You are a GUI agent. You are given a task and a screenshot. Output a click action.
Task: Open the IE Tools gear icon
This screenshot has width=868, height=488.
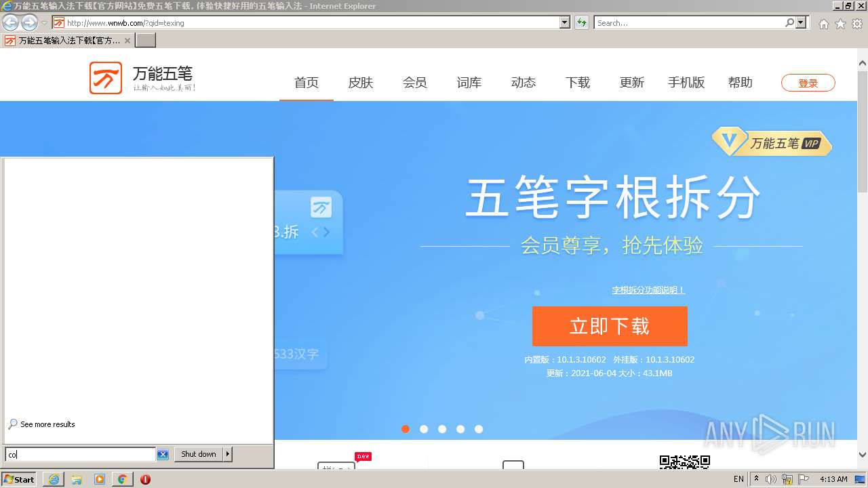[857, 24]
